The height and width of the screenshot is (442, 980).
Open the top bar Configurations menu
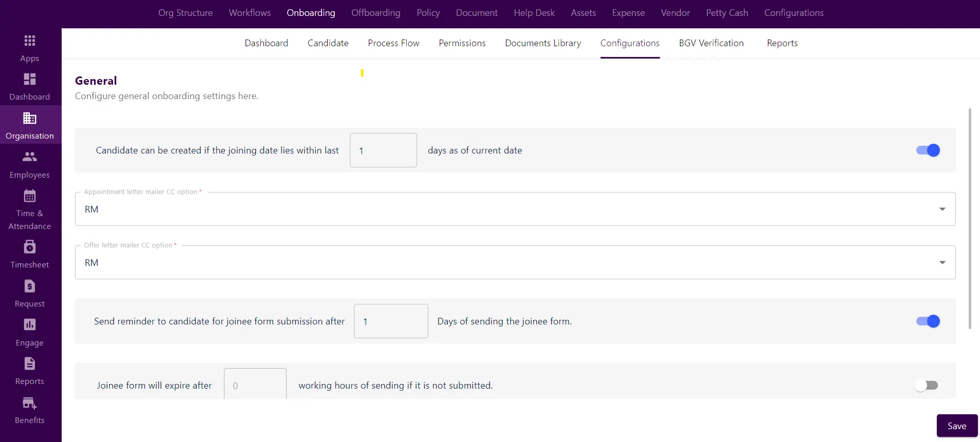794,13
